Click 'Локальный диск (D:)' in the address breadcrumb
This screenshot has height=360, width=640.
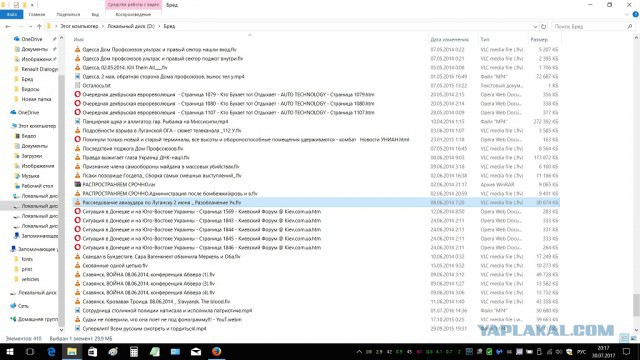(131, 26)
